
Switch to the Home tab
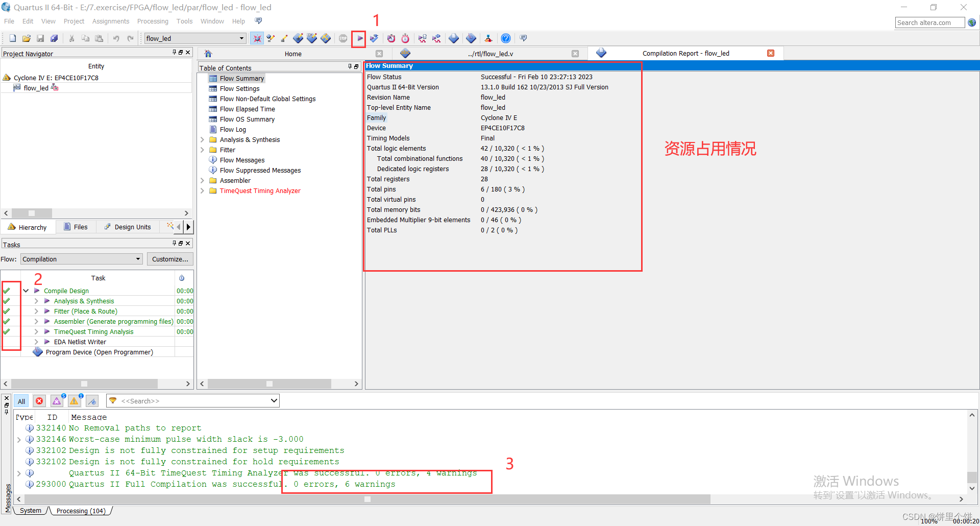292,54
